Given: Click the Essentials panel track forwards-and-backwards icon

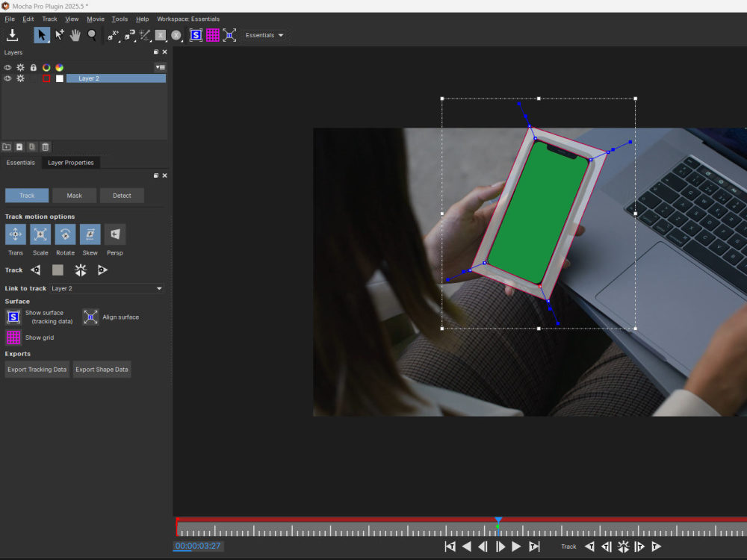Looking at the screenshot, I should tap(81, 270).
